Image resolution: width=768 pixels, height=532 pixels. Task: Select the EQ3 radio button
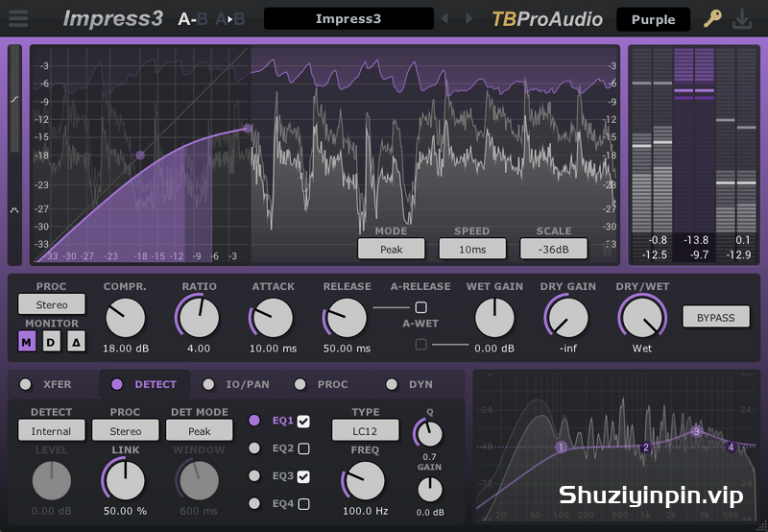coord(254,475)
